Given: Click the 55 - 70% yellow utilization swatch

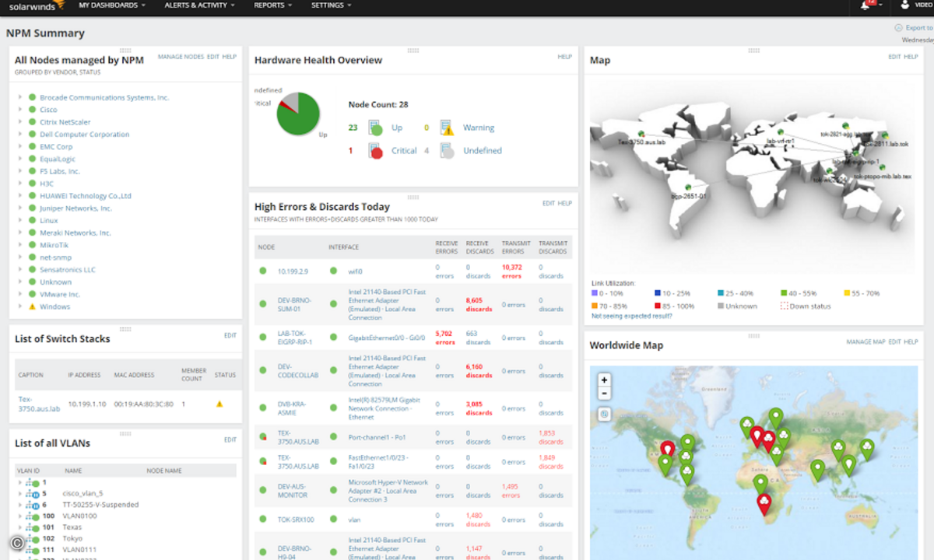Looking at the screenshot, I should click(x=848, y=293).
